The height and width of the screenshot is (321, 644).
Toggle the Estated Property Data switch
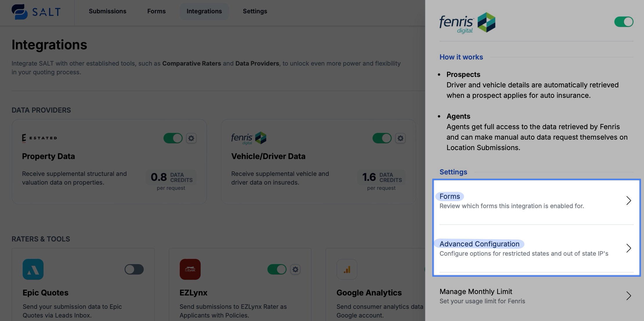point(173,138)
